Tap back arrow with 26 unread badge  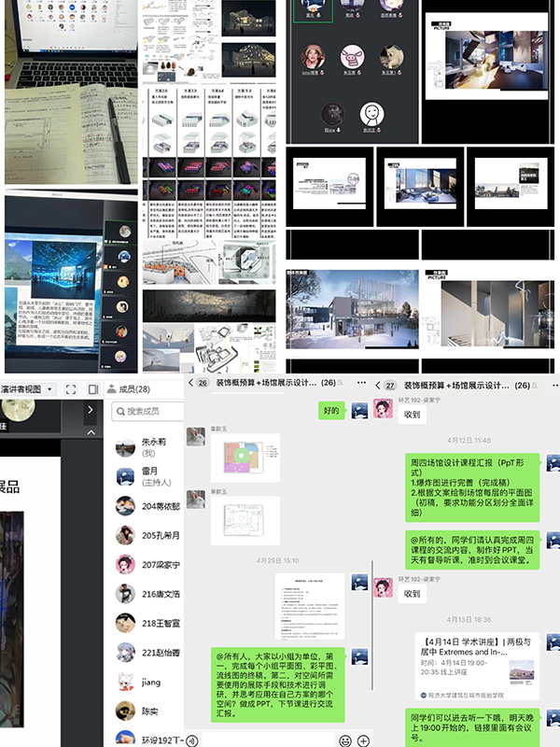tap(198, 384)
